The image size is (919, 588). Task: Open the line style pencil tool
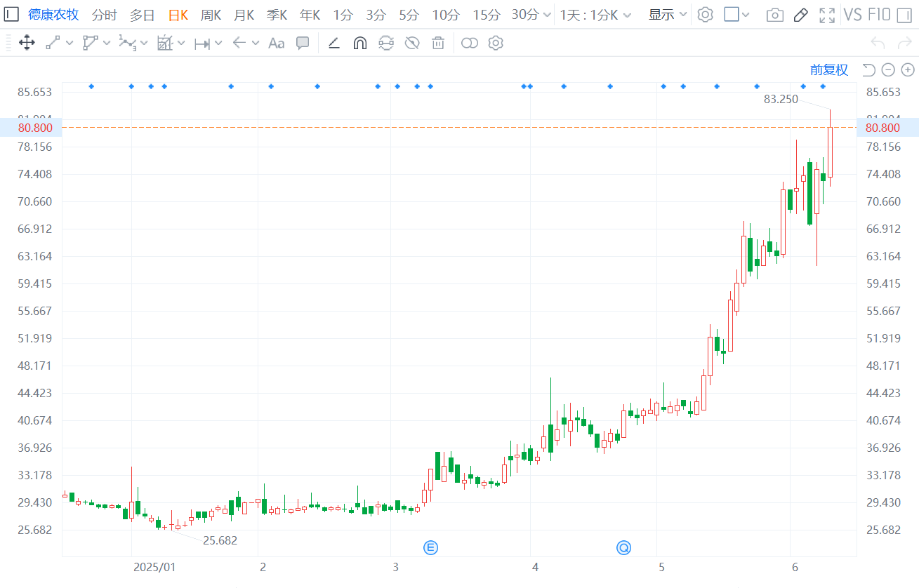point(334,44)
